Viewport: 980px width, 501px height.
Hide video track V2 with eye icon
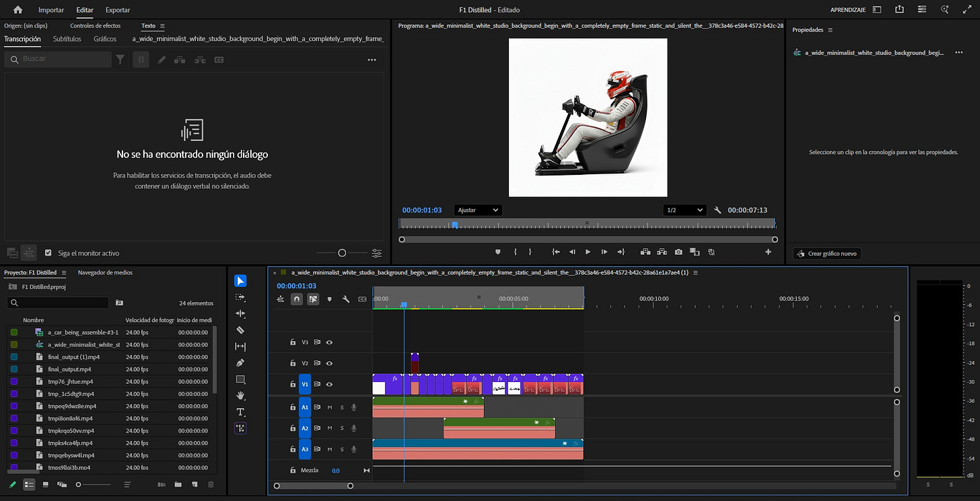[329, 363]
